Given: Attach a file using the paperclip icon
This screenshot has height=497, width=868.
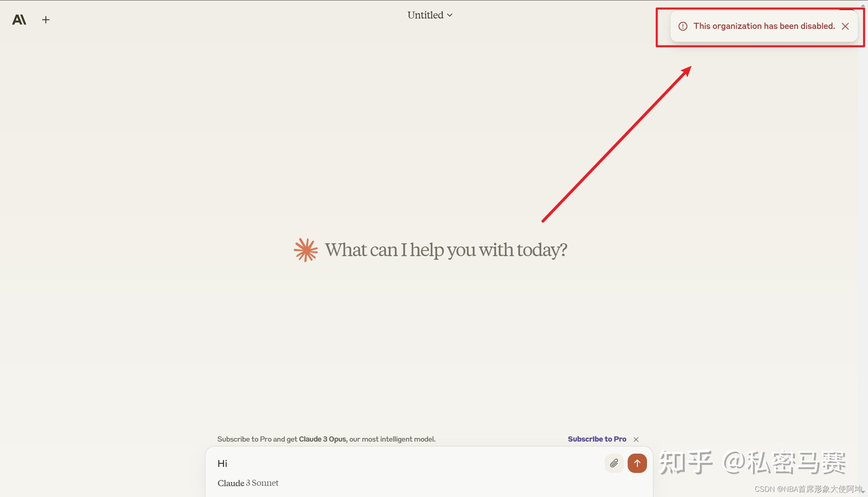Looking at the screenshot, I should click(x=614, y=463).
